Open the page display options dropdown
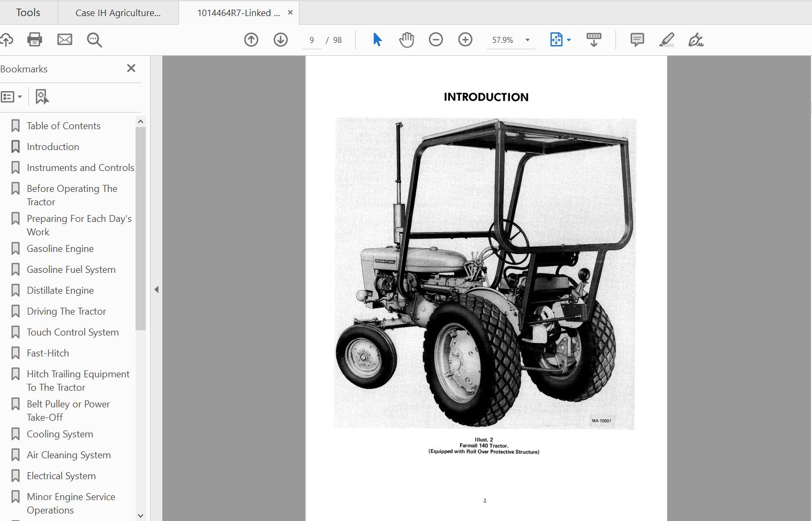The image size is (812, 521). click(569, 40)
